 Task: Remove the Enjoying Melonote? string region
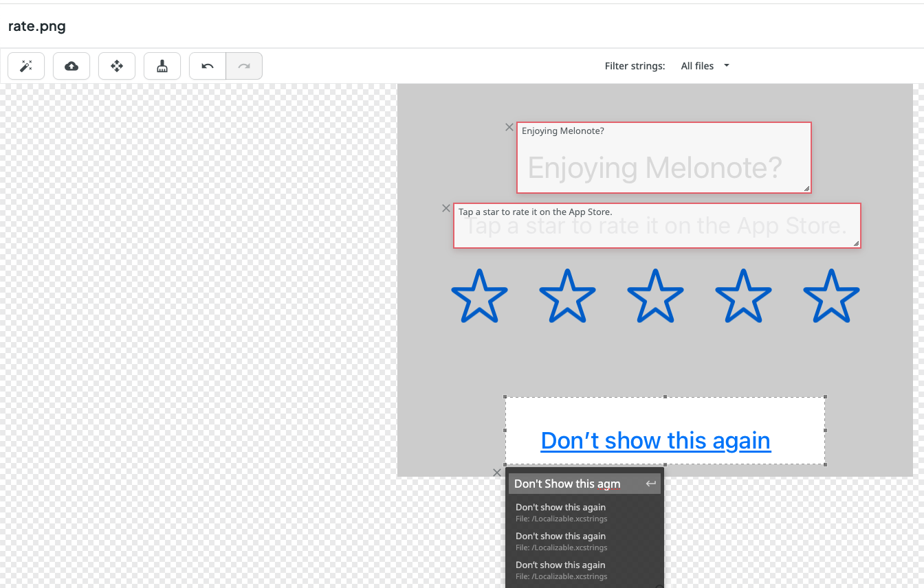click(x=509, y=127)
